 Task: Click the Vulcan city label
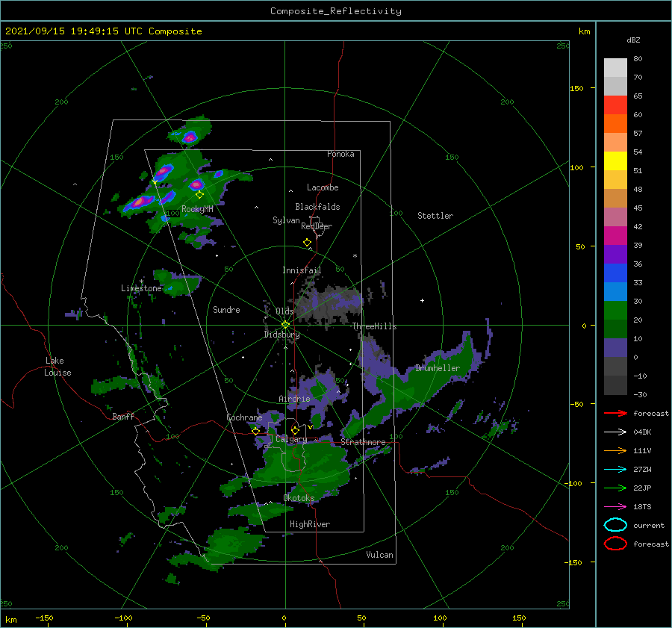coord(379,555)
